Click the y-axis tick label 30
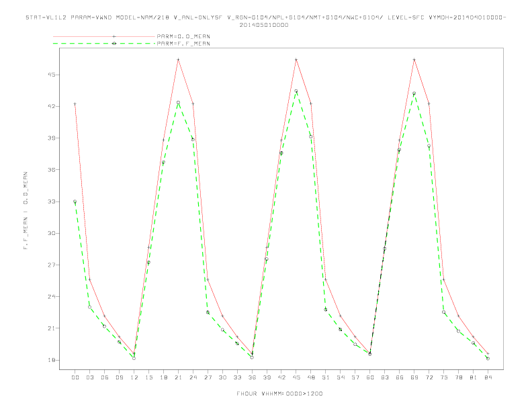The width and height of the screenshot is (532, 411). point(52,233)
